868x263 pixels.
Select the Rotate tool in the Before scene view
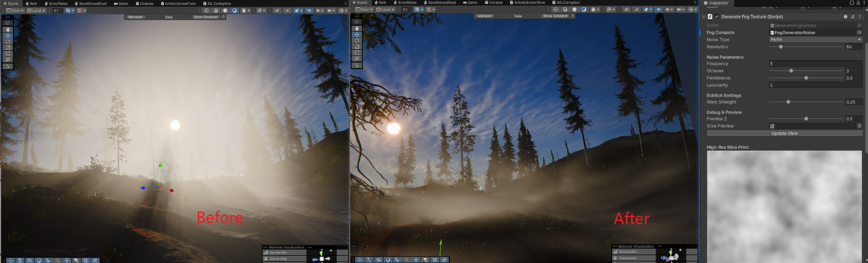(x=8, y=41)
